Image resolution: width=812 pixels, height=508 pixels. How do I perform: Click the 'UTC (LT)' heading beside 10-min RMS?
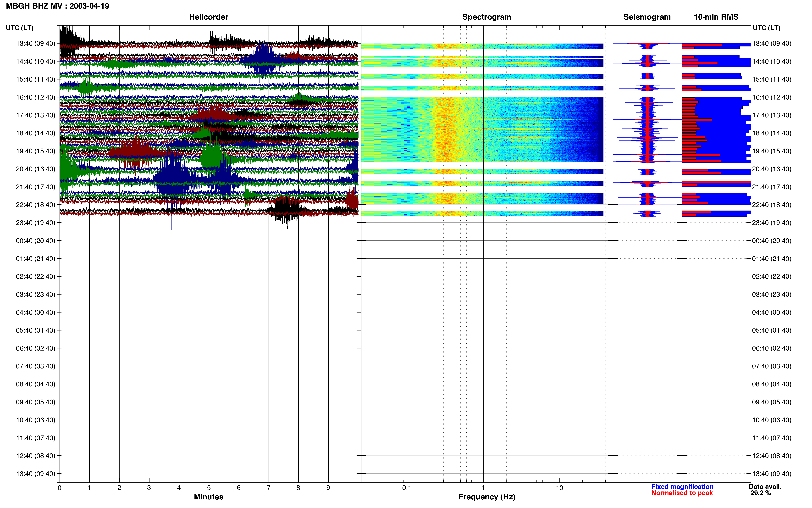(x=766, y=28)
